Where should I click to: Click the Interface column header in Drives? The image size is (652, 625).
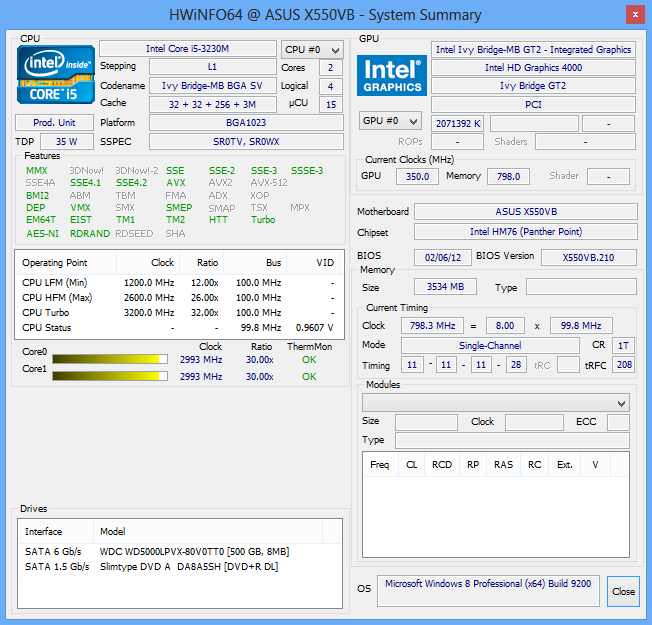tap(56, 531)
